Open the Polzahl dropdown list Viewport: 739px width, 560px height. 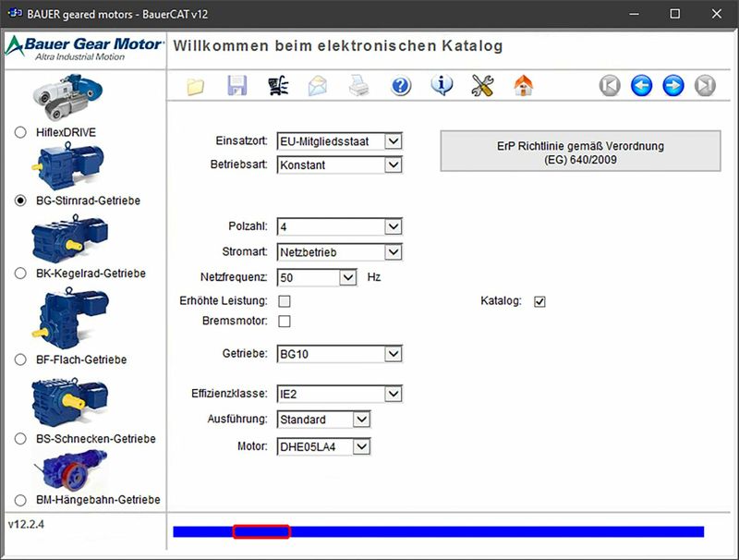click(394, 226)
